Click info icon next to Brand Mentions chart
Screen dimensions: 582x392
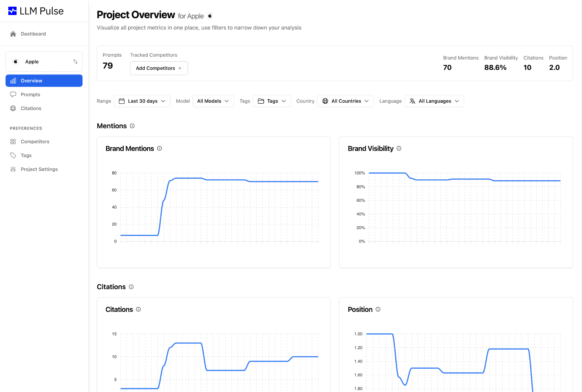pyautogui.click(x=160, y=149)
